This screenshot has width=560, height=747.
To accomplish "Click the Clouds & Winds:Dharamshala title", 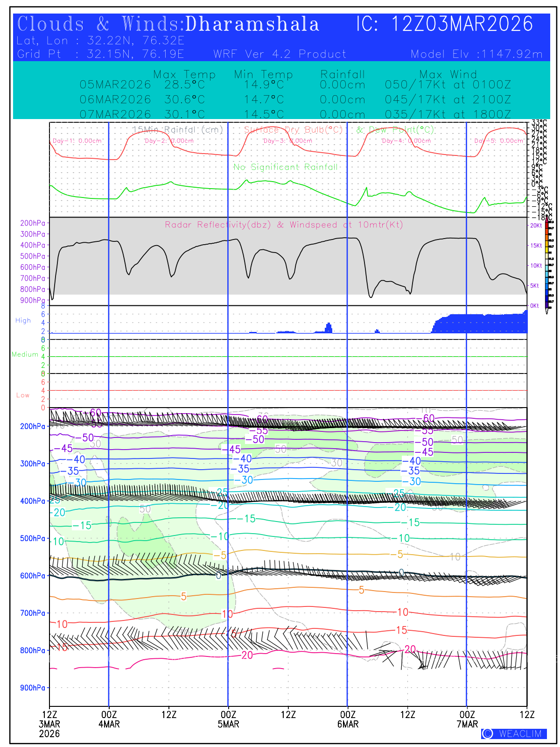I will 168,24.
